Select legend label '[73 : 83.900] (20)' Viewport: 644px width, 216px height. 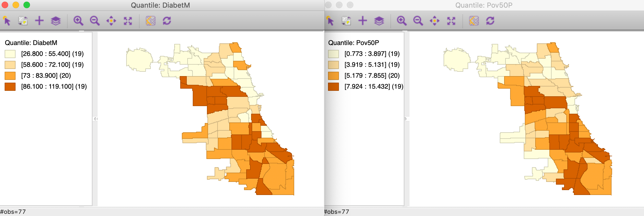point(46,76)
